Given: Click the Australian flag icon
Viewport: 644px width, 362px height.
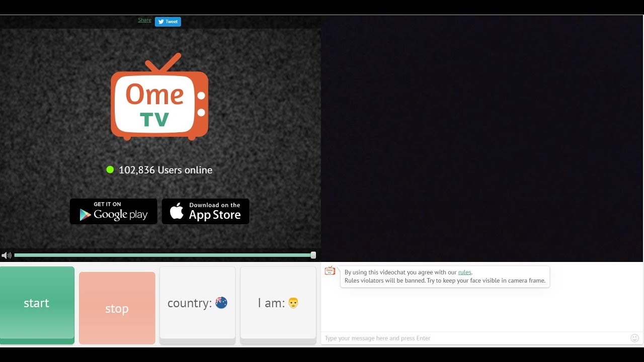Looking at the screenshot, I should [221, 303].
